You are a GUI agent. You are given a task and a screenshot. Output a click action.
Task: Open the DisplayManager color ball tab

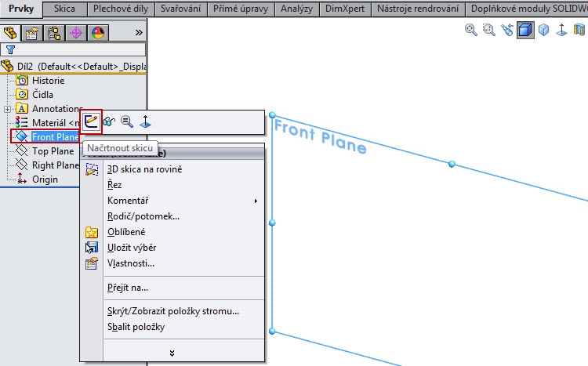(x=98, y=33)
